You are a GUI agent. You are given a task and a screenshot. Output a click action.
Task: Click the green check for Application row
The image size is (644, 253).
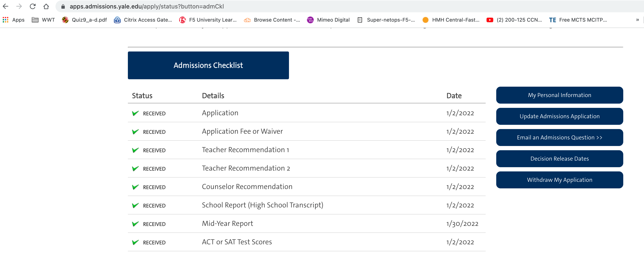[135, 113]
